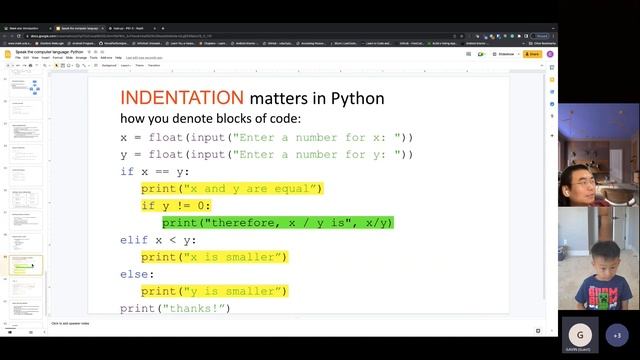
Task: Open the Keep icon in side panel
Action: pos(552,80)
